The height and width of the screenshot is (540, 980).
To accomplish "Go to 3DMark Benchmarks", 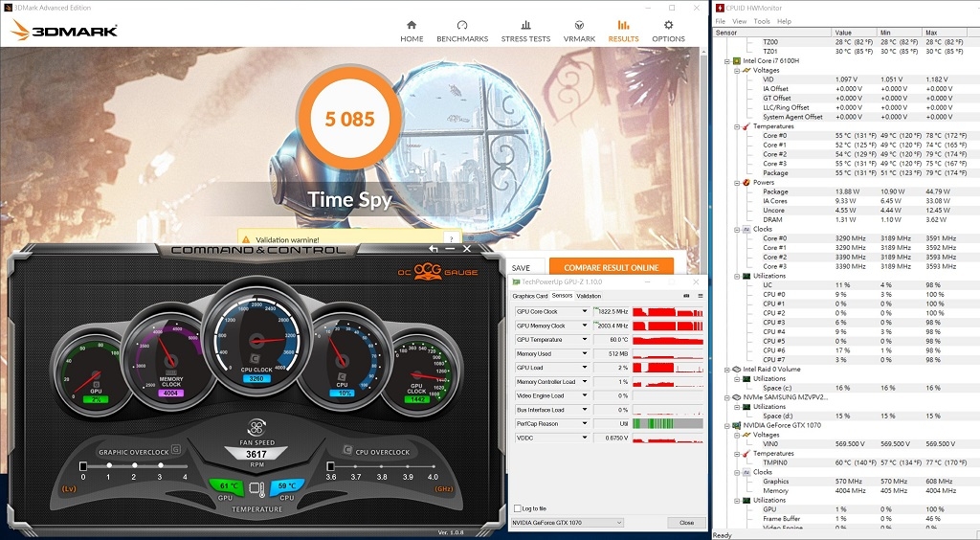I will (x=462, y=32).
